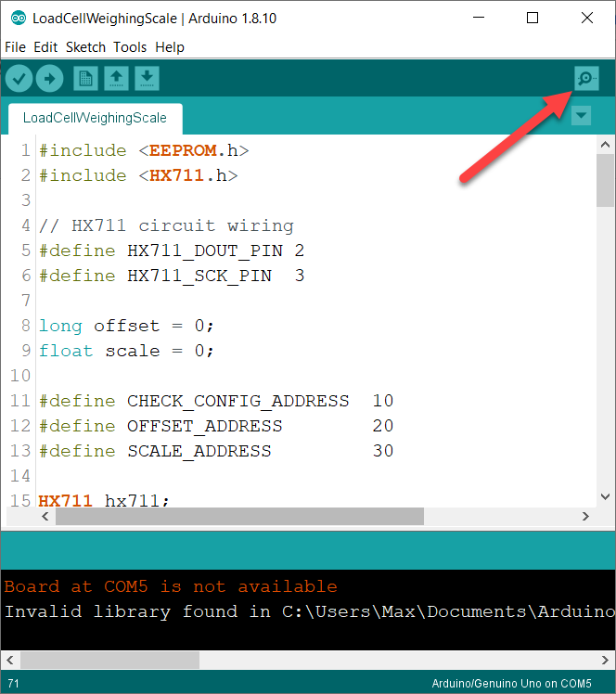The image size is (616, 694).
Task: Maximize the Arduino window
Action: pyautogui.click(x=533, y=18)
